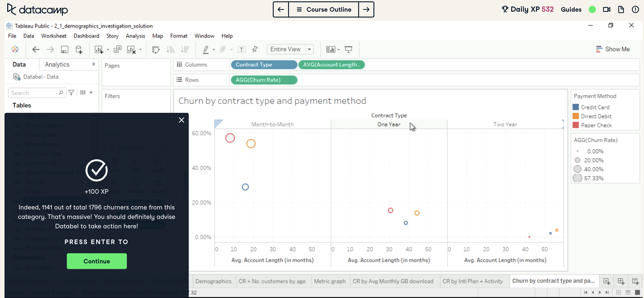
Task: Switch to the Demographics sheet tab
Action: (x=214, y=281)
